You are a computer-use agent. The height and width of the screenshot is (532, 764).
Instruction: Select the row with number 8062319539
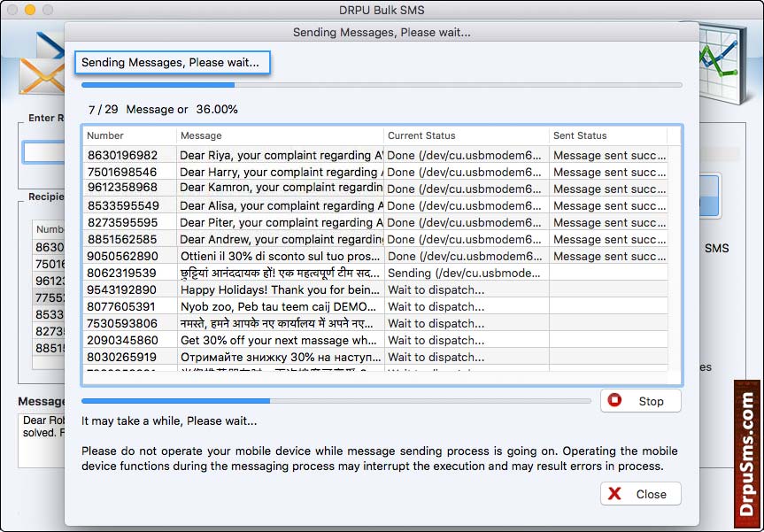coord(375,273)
